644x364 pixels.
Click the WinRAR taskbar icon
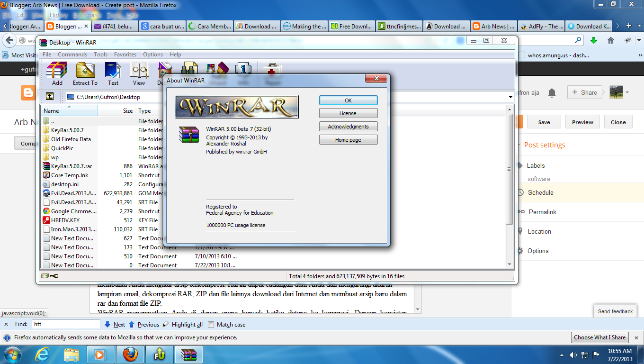click(x=189, y=355)
